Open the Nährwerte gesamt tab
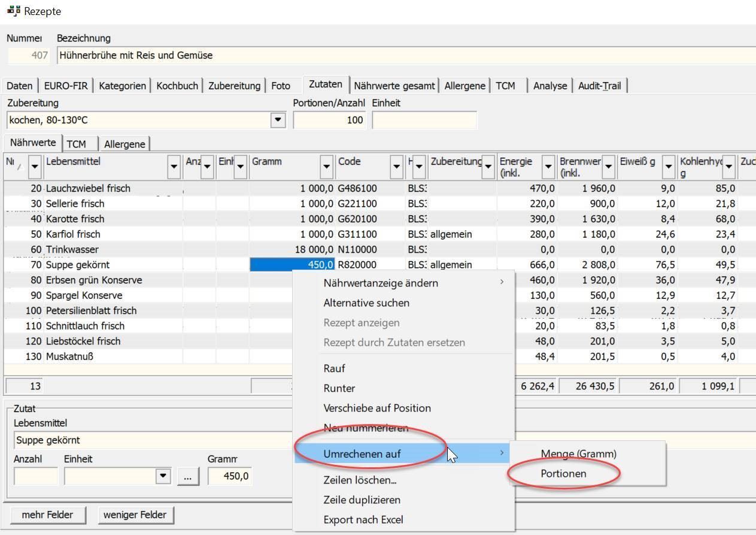The image size is (756, 535). (x=394, y=86)
